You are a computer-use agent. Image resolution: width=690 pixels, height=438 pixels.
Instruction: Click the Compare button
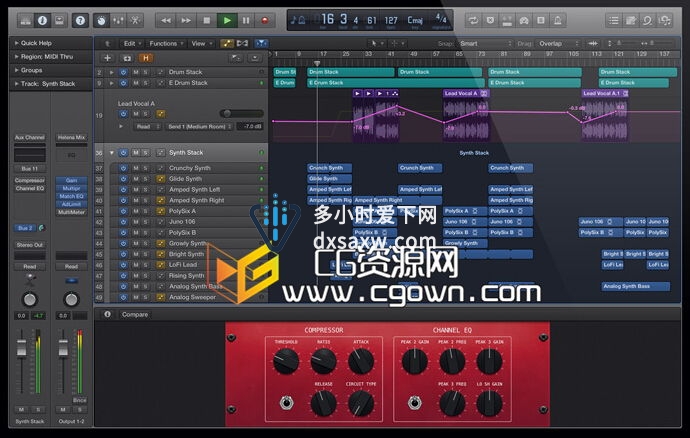pyautogui.click(x=135, y=314)
